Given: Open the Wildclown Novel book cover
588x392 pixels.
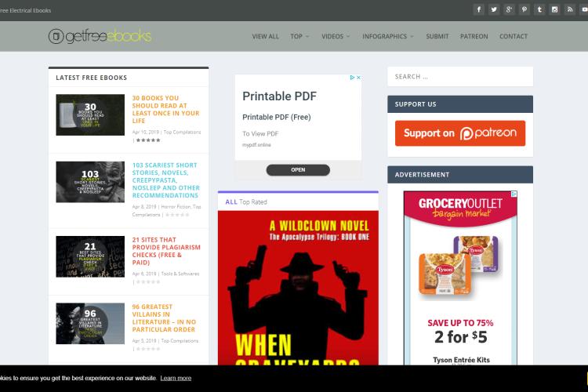Looking at the screenshot, I should [x=298, y=288].
